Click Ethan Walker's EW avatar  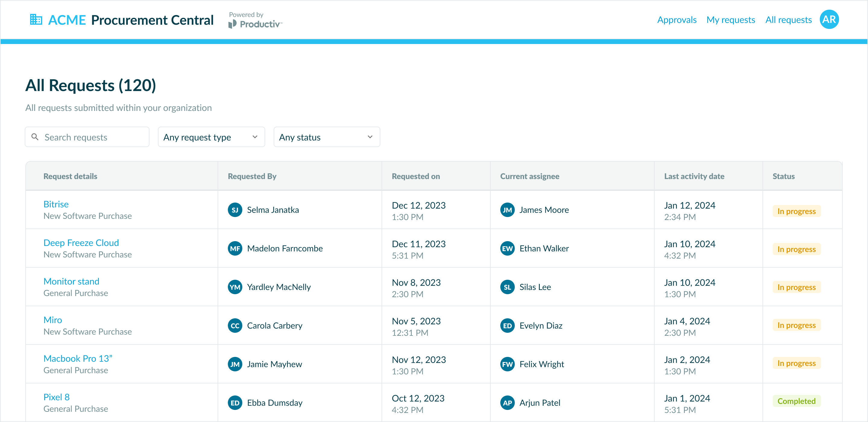[x=507, y=249]
